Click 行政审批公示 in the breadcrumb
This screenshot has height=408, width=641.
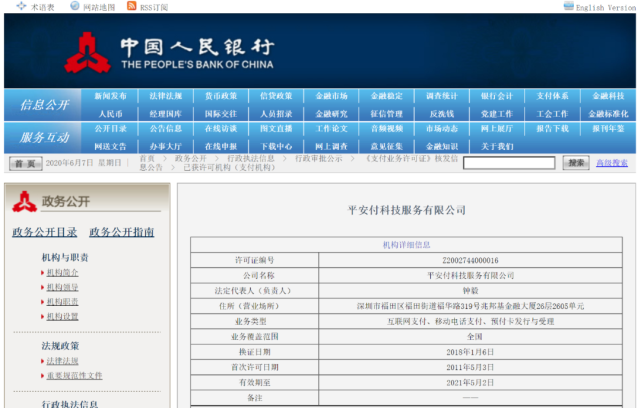318,159
